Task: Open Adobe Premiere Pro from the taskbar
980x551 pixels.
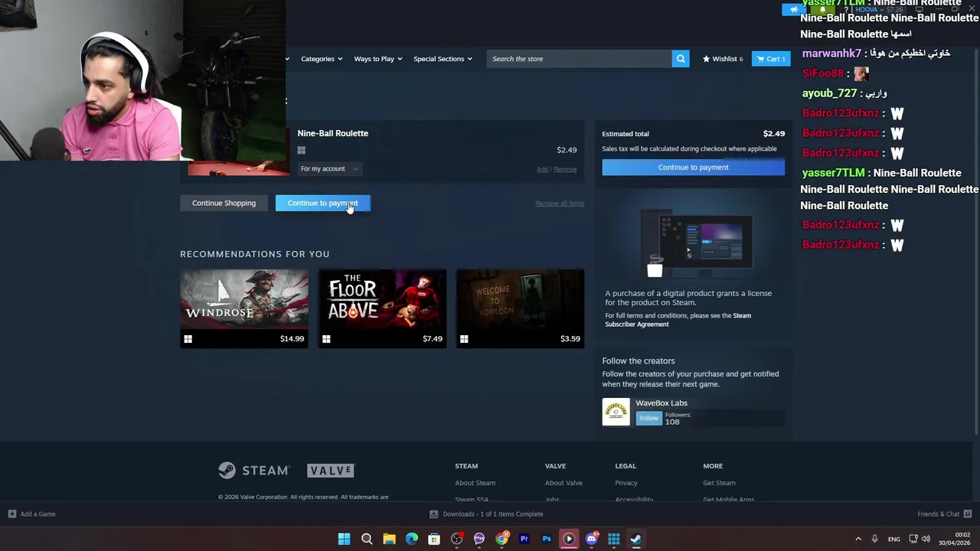Action: (x=524, y=539)
